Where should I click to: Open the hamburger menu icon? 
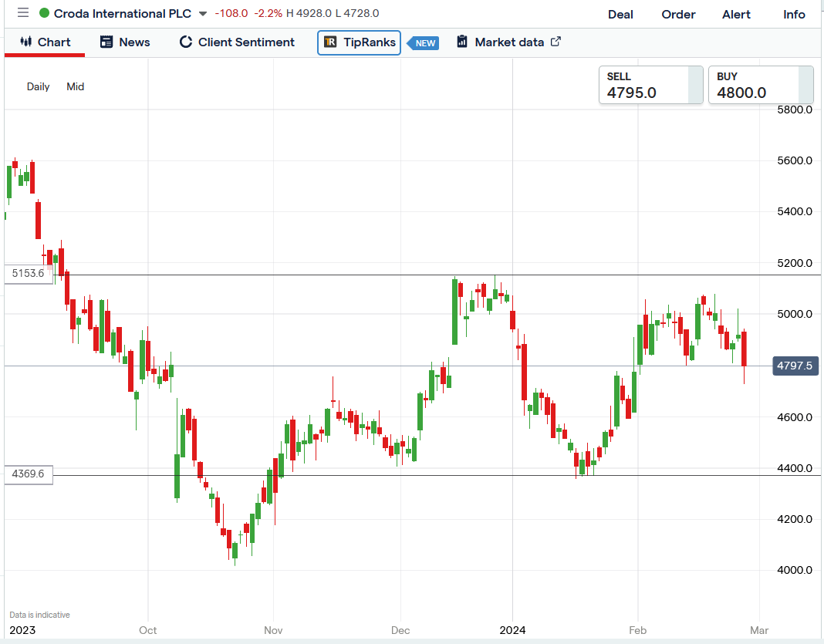23,12
